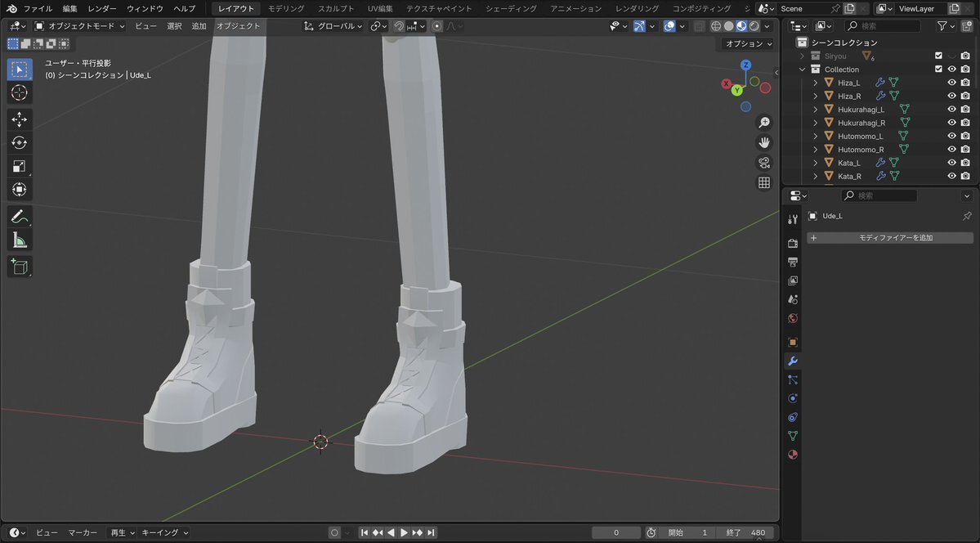Screen dimensions: 980x543
Task: Open the Material properties tab icon
Action: click(792, 455)
